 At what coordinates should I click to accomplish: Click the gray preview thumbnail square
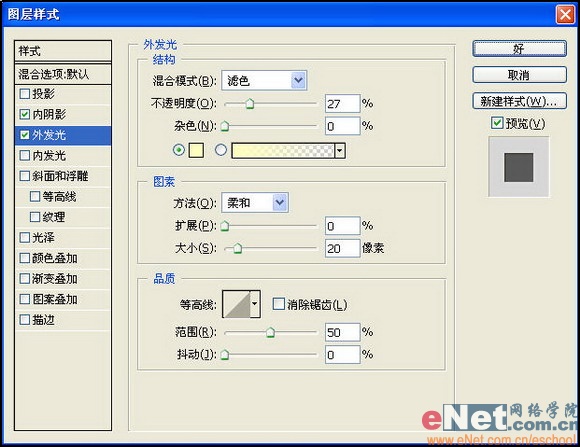[x=519, y=167]
